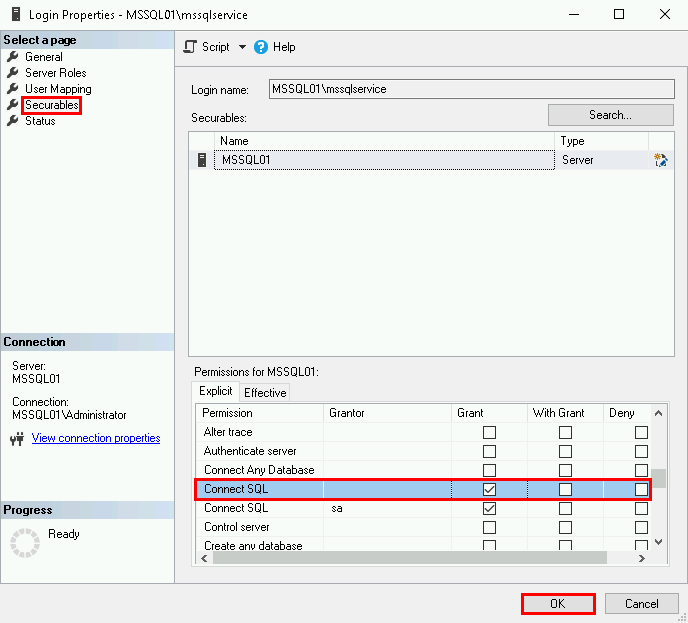Click the connection properties plug icon

click(x=17, y=438)
